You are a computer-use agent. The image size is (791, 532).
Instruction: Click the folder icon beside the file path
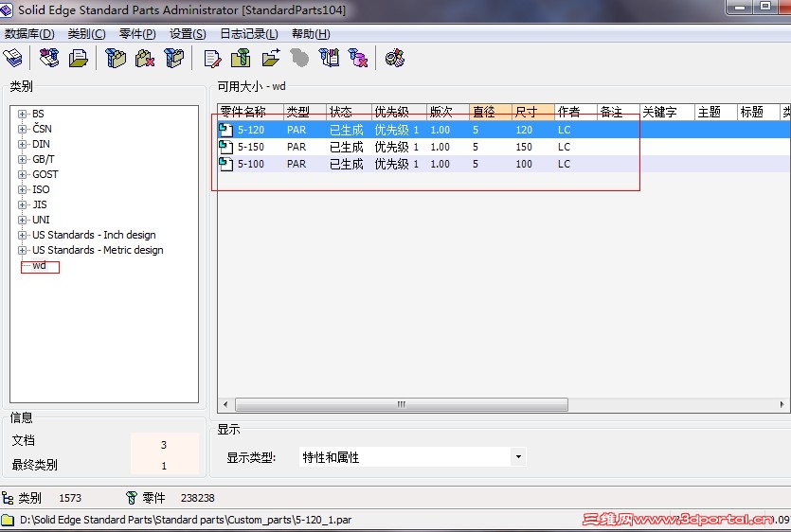(8, 520)
